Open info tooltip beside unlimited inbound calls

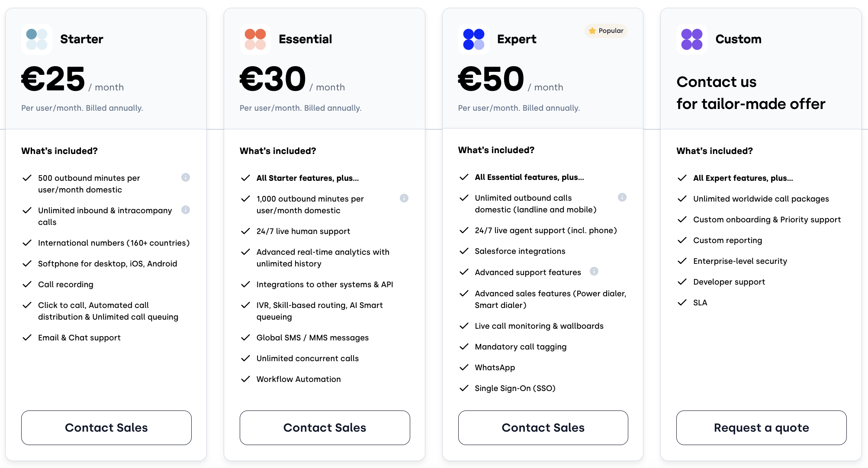186,210
